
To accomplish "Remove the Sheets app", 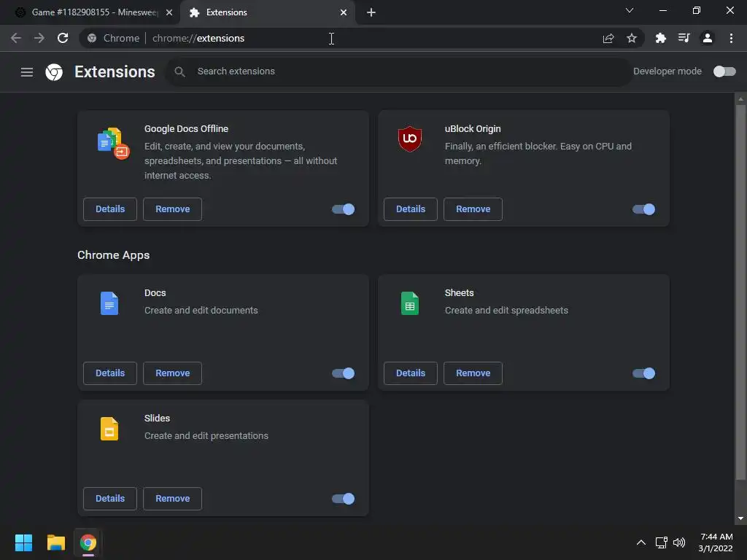I will click(473, 373).
